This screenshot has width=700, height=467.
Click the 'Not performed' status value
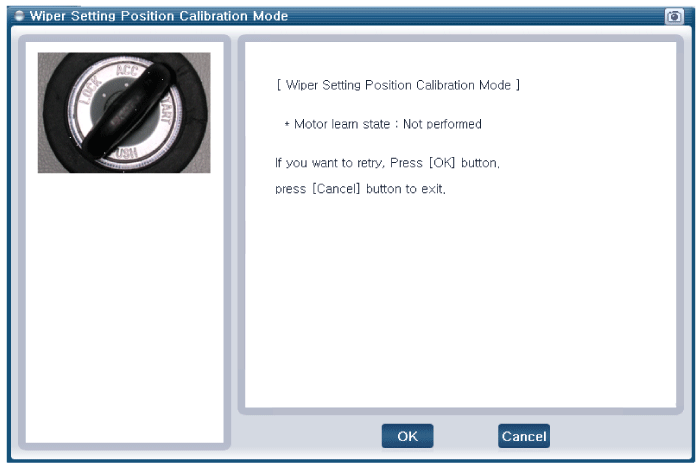[x=442, y=125]
